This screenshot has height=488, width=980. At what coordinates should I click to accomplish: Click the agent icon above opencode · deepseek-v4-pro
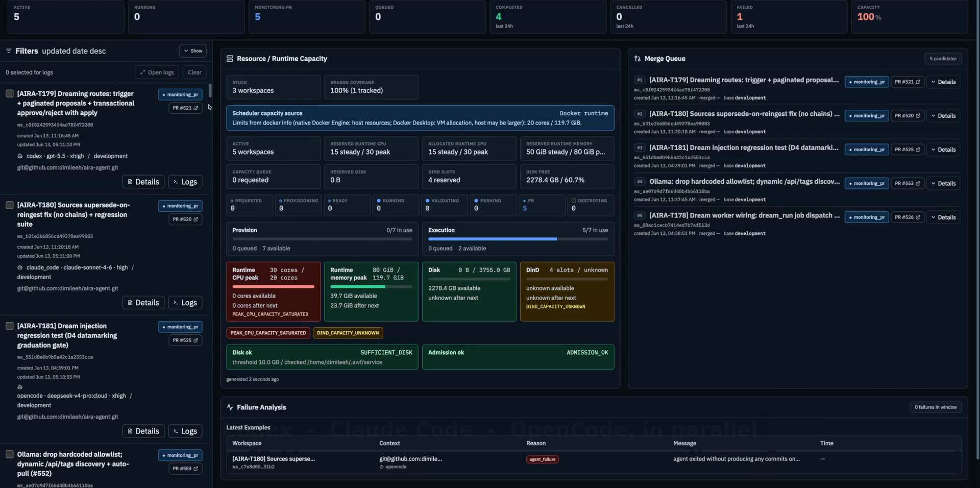(20, 387)
